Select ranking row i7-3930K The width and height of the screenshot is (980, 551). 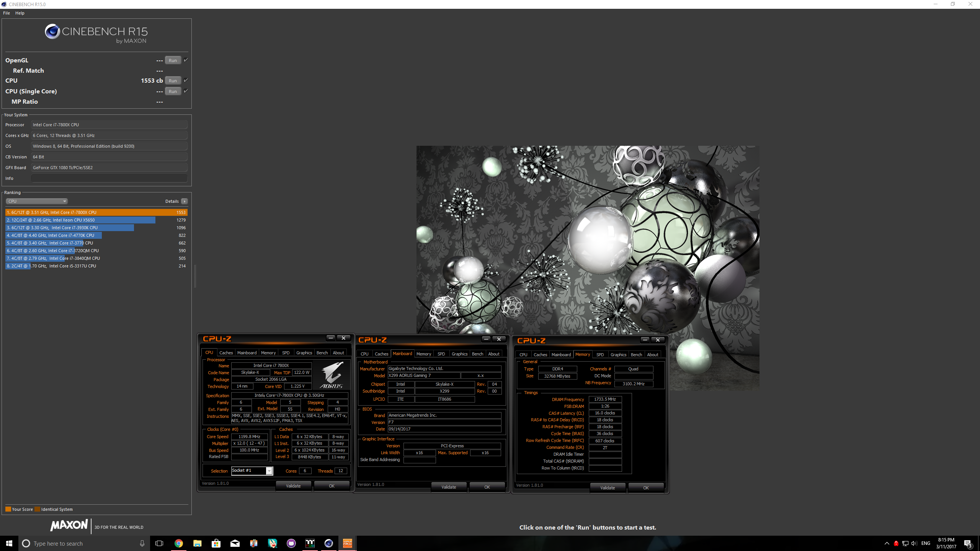click(96, 228)
